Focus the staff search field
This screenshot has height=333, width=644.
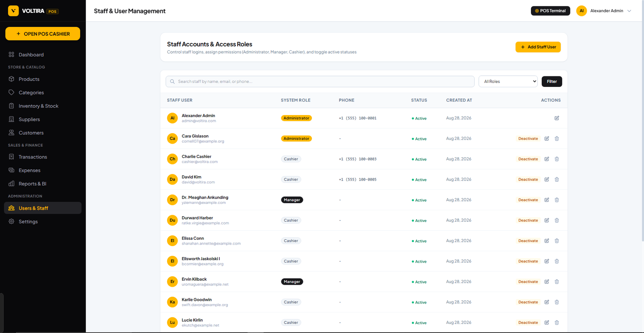320,82
